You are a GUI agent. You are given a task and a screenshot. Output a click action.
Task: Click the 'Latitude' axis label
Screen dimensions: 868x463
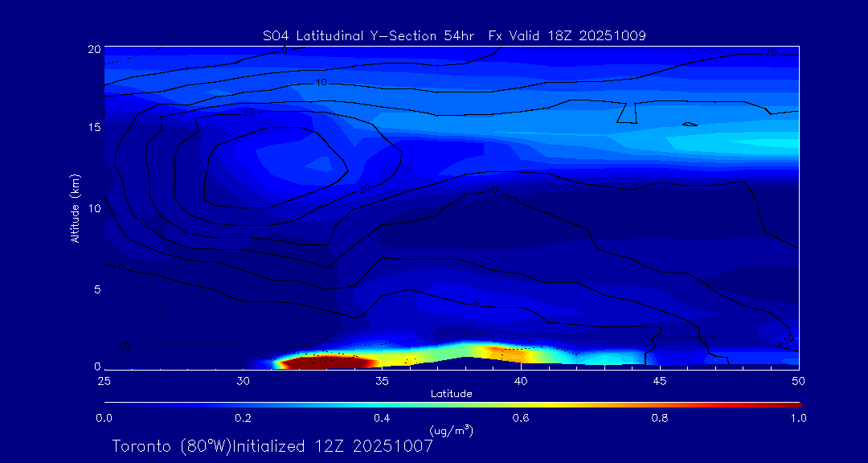[451, 394]
